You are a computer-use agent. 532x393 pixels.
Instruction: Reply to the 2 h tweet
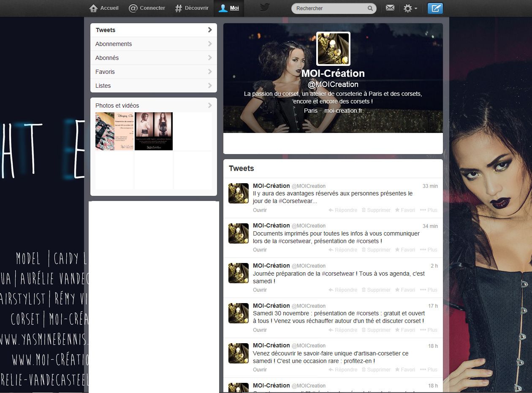point(343,290)
